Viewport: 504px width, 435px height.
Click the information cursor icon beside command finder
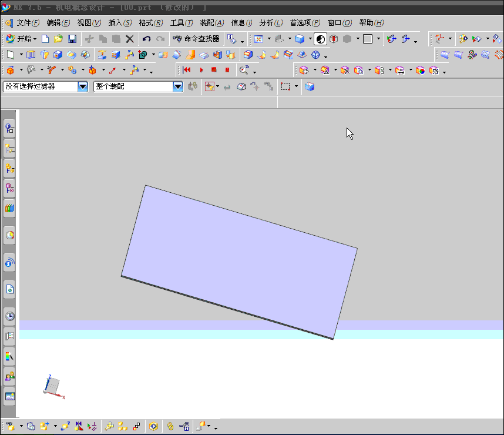coord(232,39)
